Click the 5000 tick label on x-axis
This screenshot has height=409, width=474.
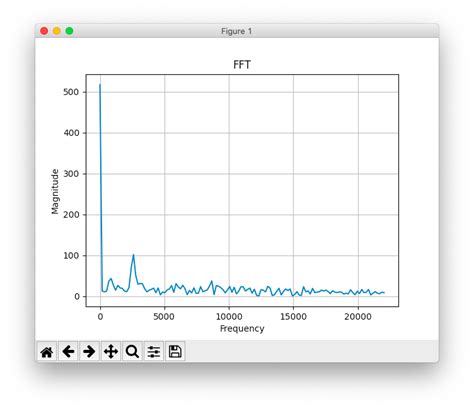pyautogui.click(x=164, y=317)
